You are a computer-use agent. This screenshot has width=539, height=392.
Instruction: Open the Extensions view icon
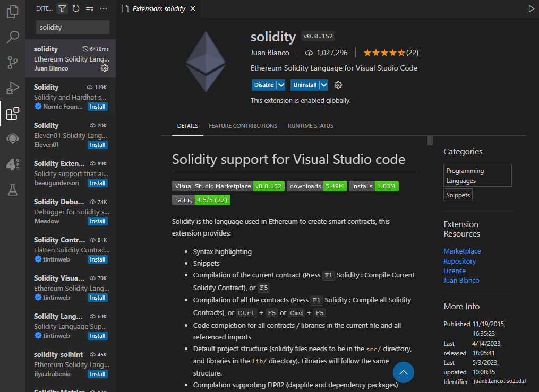tap(13, 114)
